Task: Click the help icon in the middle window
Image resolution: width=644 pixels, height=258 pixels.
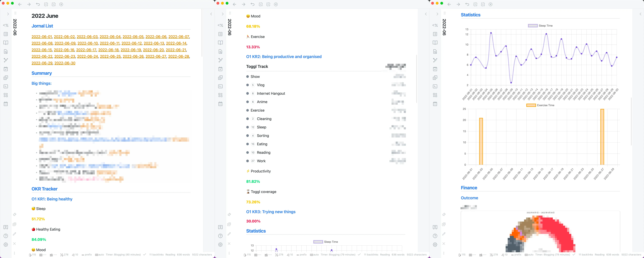Action: 220,236
